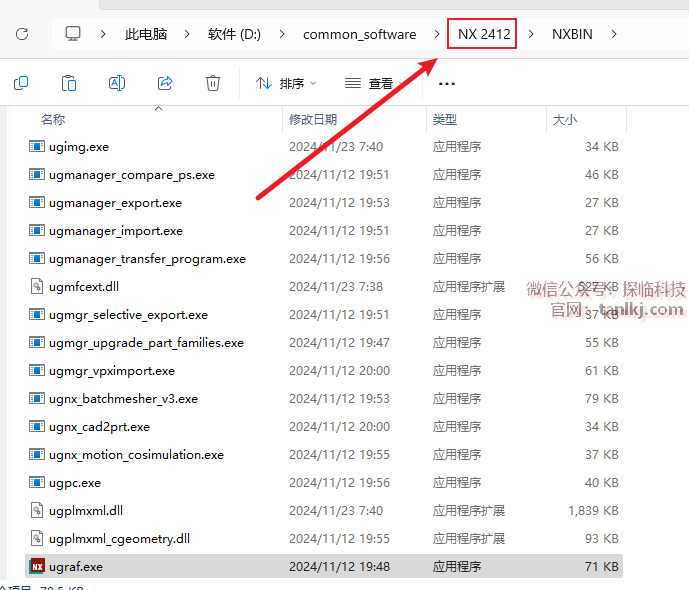Click the 71 KB size of ugraf.exe
Screen dimensions: 689x590
(x=602, y=567)
